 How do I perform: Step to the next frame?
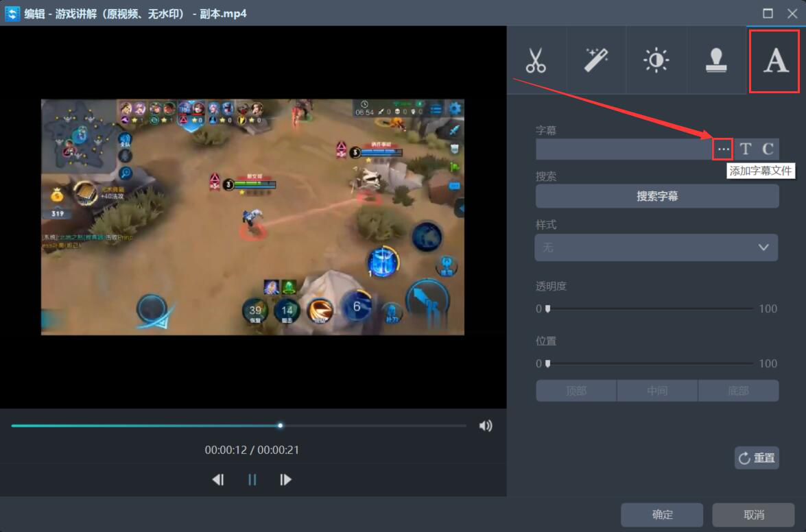coord(286,480)
